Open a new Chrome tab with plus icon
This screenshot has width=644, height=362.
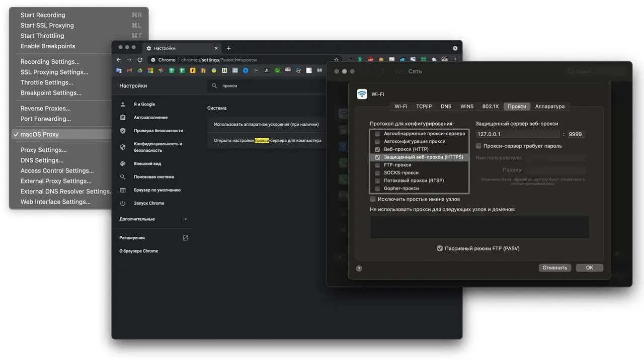coord(228,48)
